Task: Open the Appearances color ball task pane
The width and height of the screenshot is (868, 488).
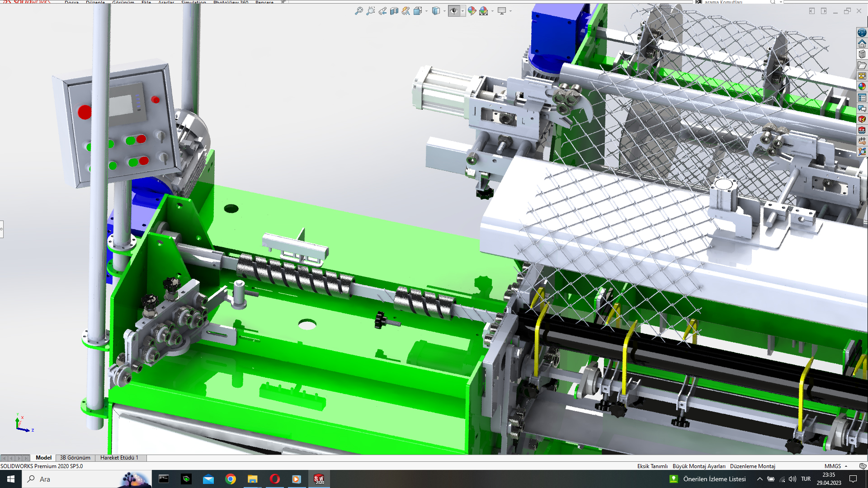Action: pyautogui.click(x=862, y=87)
